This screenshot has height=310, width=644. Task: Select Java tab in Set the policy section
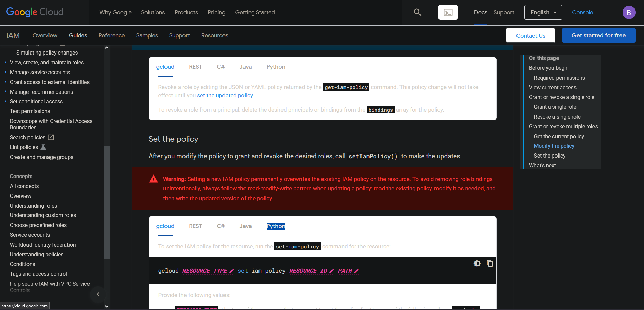[246, 226]
